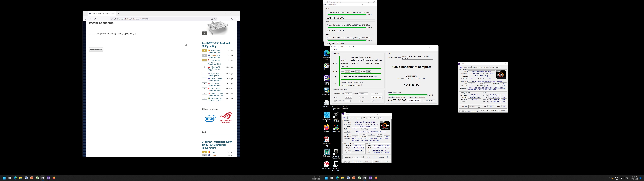Screen dimensions: 644x181
Task: Switch to Graphics tab in right CPU-Z window
Action: (x=486, y=67)
